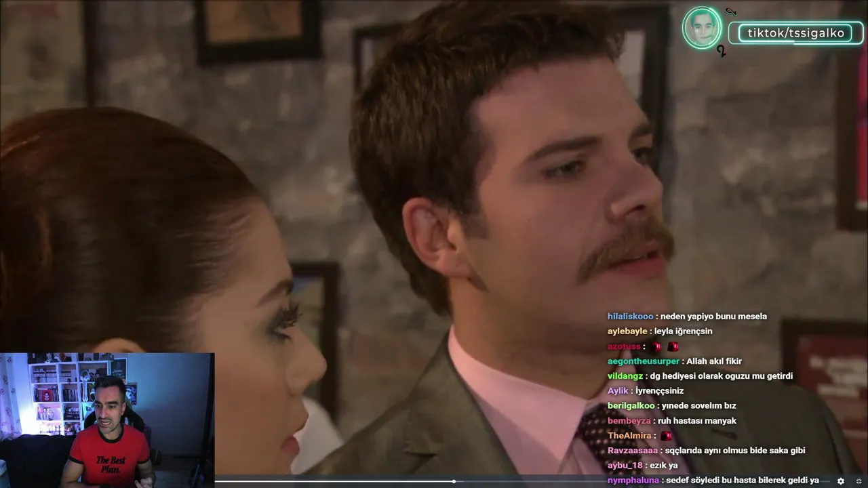Open Aylik's chat username
Viewport: 868px width, 488px height.
coord(618,391)
